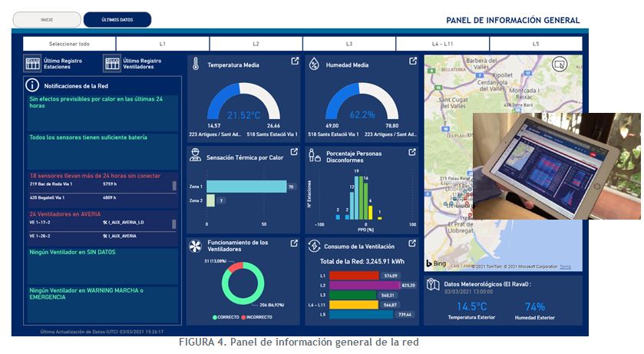This screenshot has height=354, width=644.
Task: Click the Notificaciones de la Red info icon
Action: click(32, 86)
